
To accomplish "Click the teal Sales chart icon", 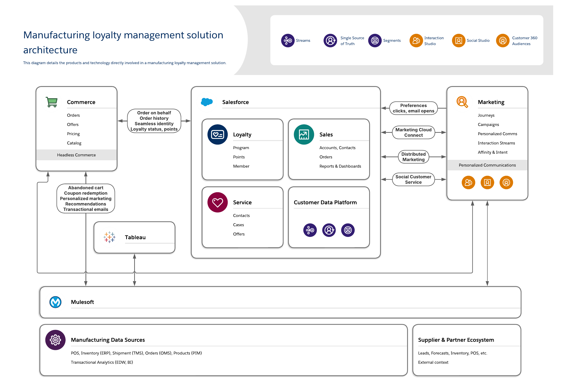I will 303,134.
